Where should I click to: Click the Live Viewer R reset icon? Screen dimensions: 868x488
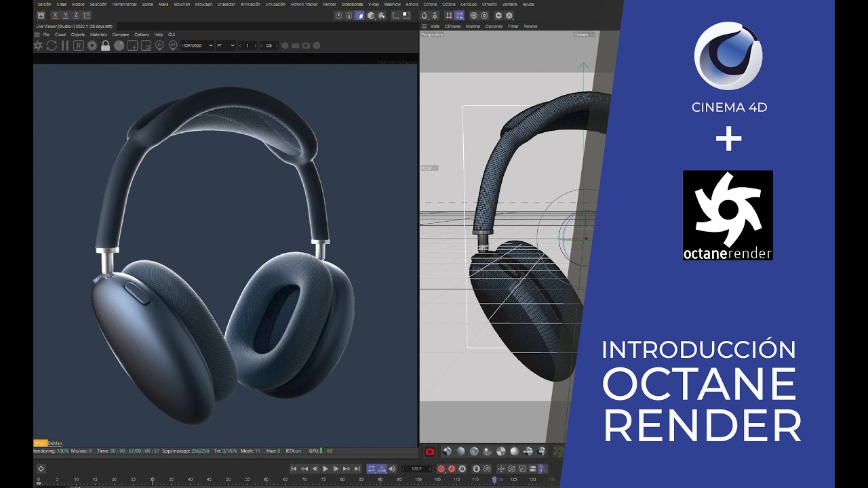click(79, 45)
